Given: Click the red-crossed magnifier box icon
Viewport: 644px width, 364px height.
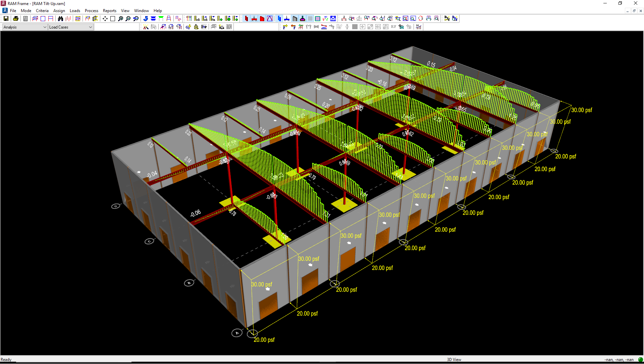Looking at the screenshot, I should click(x=405, y=18).
